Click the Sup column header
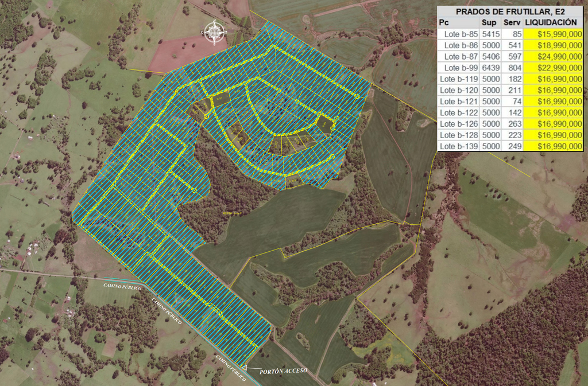Screen dimensions: 588x386 click(x=489, y=22)
